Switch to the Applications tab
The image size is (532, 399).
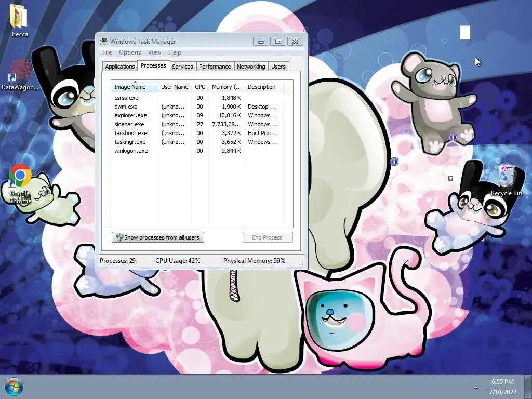[120, 66]
